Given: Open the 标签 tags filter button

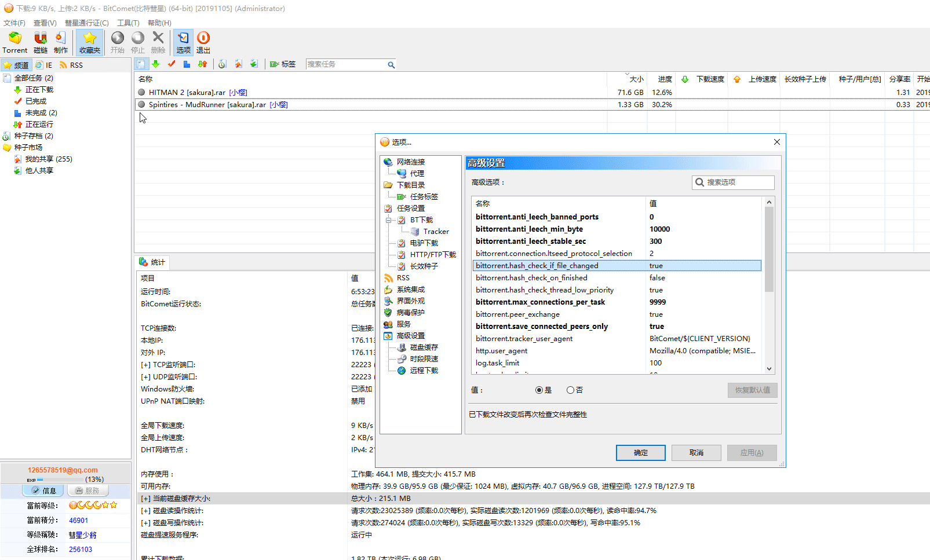Looking at the screenshot, I should [283, 64].
